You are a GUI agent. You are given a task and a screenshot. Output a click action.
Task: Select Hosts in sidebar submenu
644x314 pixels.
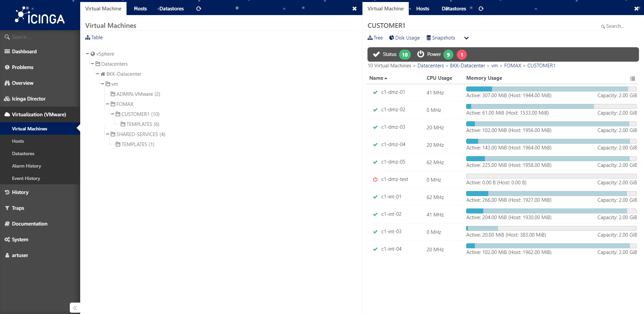[18, 141]
